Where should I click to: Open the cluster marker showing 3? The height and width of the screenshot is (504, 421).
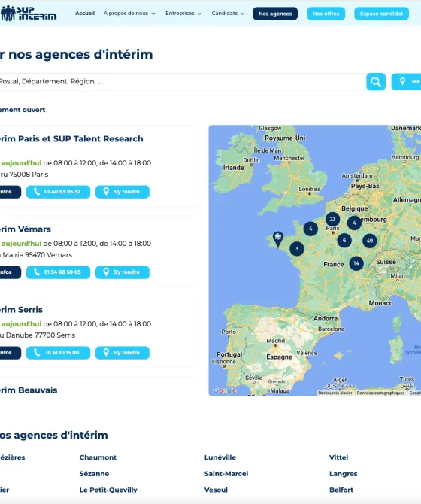pos(297,249)
